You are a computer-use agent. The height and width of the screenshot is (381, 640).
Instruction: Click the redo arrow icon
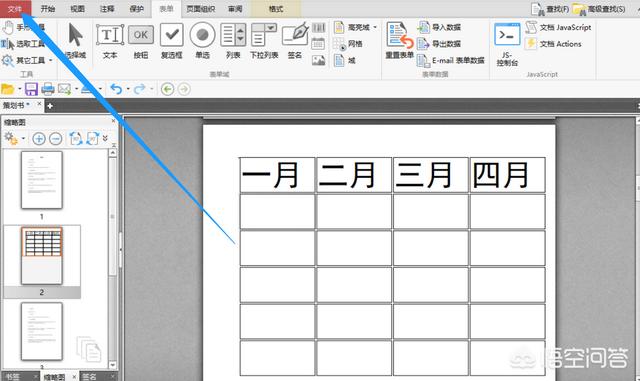coord(140,89)
